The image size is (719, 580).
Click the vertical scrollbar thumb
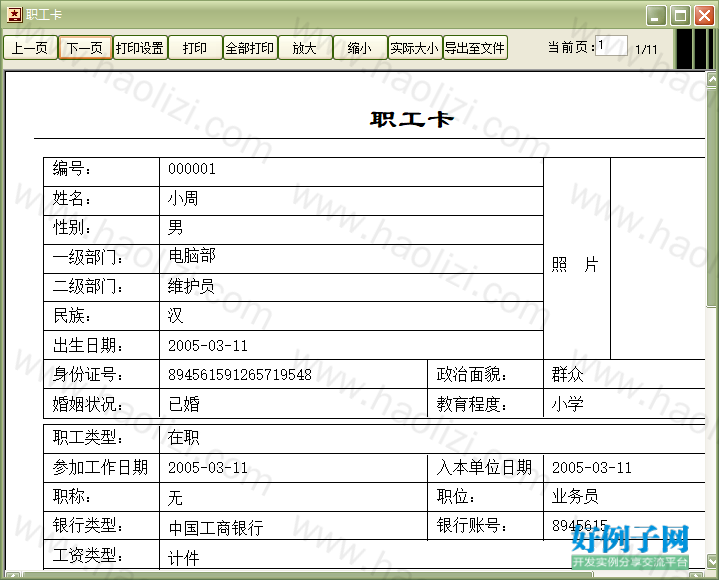pyautogui.click(x=712, y=198)
